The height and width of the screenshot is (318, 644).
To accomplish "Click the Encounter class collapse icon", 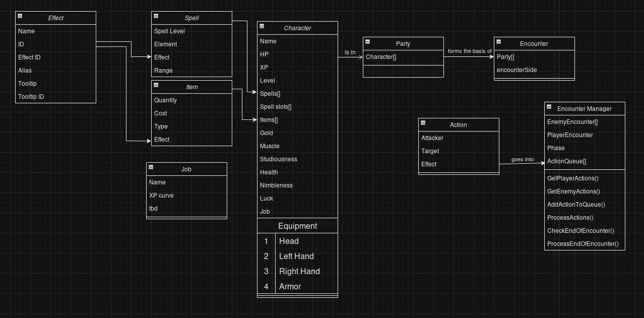I will [x=498, y=42].
